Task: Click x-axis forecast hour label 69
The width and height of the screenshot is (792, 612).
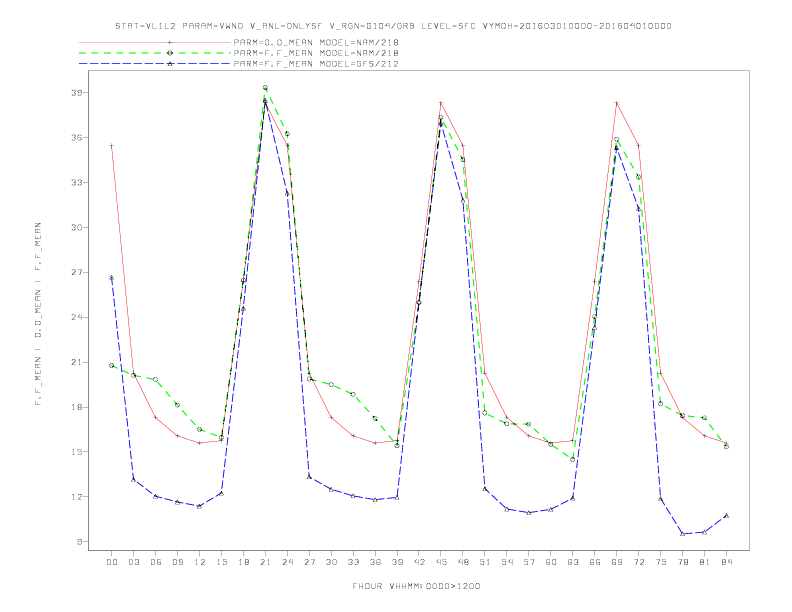Action: [617, 562]
